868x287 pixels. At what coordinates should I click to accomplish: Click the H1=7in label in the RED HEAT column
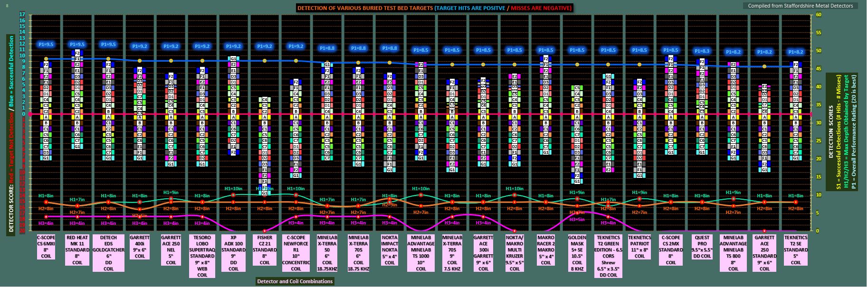click(77, 200)
